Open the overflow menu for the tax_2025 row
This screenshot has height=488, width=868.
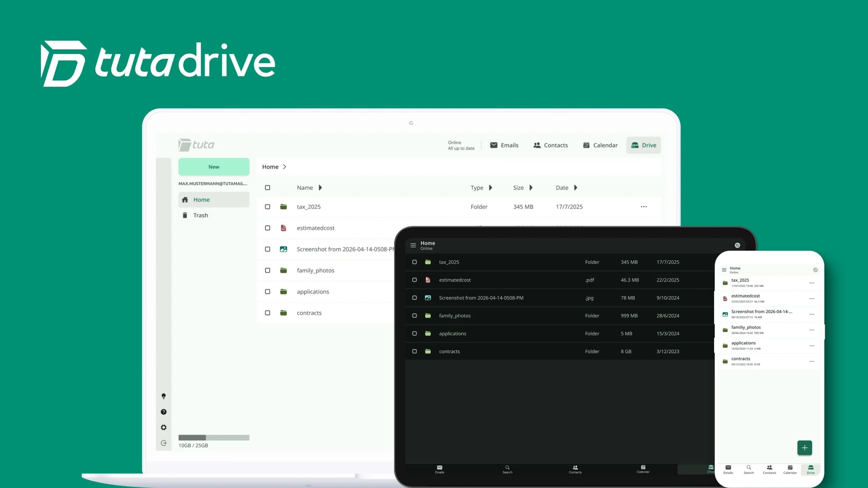tap(644, 206)
